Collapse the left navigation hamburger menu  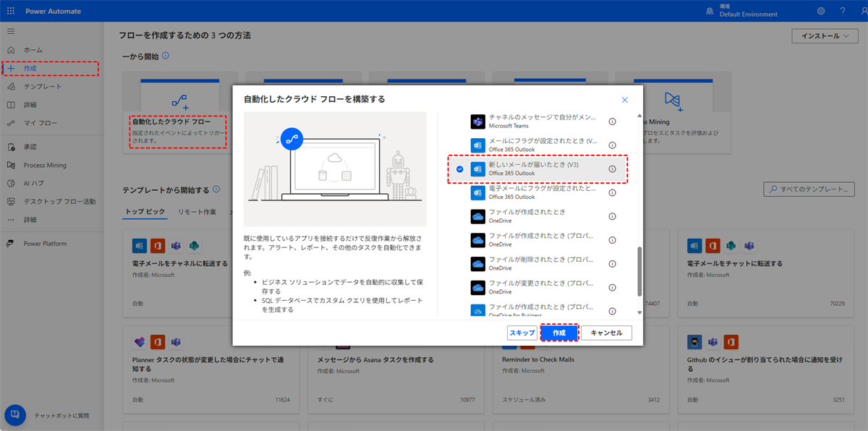pyautogui.click(x=11, y=32)
